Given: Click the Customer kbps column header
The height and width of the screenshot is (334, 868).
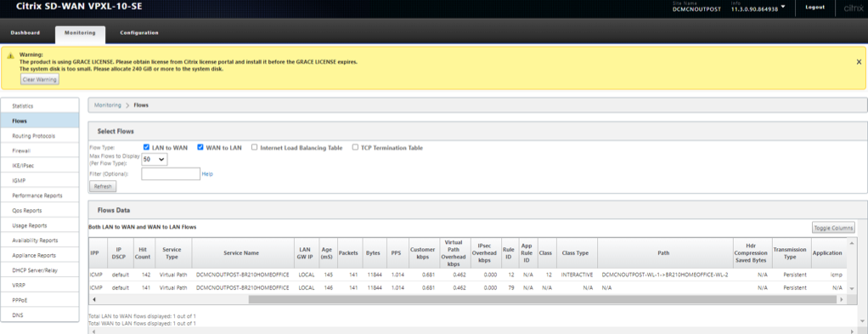Looking at the screenshot, I should [x=422, y=252].
